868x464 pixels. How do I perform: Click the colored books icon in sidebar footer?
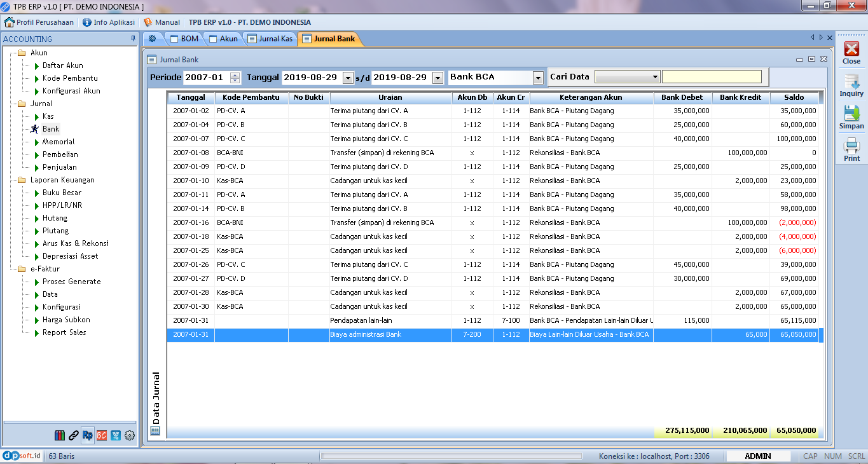coord(60,435)
